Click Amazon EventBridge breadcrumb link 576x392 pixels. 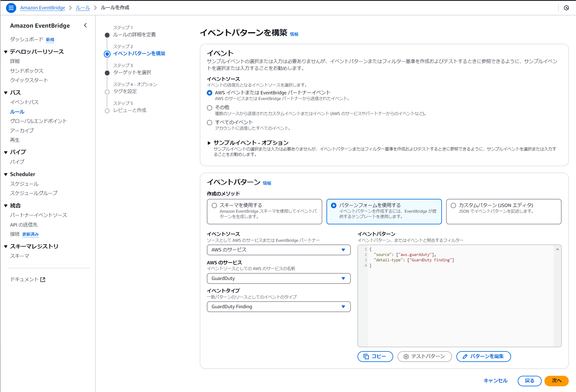click(x=43, y=8)
